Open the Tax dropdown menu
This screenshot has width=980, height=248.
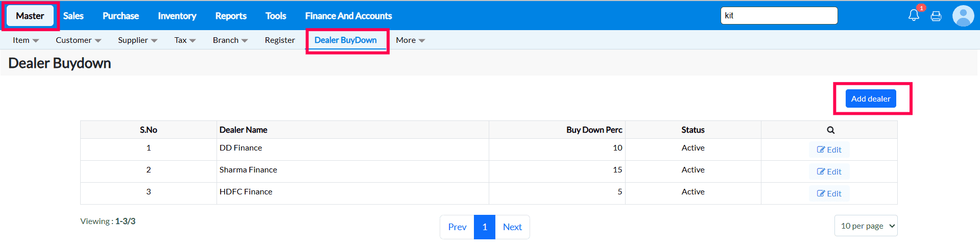tap(185, 40)
